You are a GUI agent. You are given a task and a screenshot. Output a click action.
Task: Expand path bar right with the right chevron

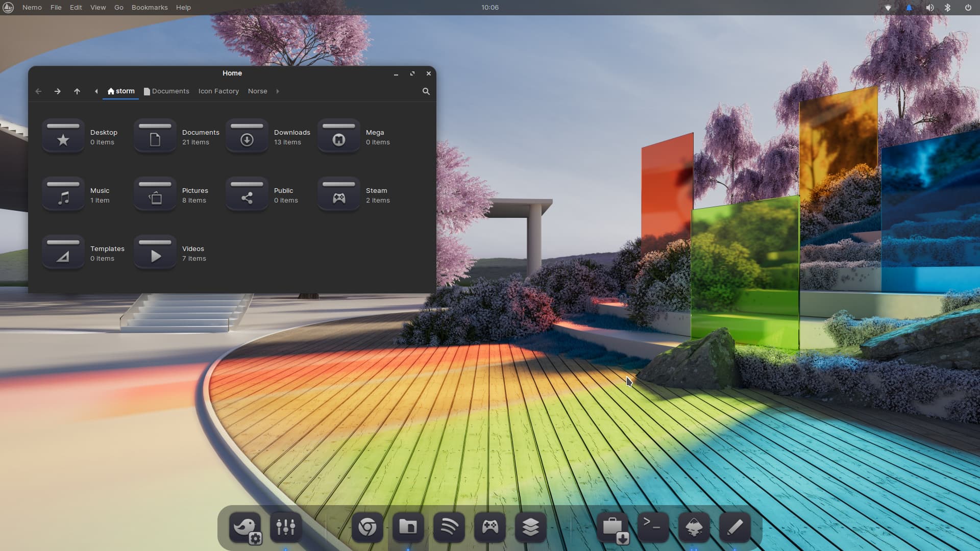tap(278, 91)
